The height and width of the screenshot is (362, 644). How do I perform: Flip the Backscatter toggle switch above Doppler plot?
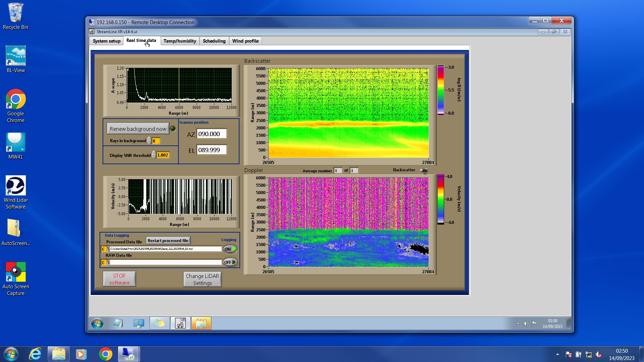[424, 171]
